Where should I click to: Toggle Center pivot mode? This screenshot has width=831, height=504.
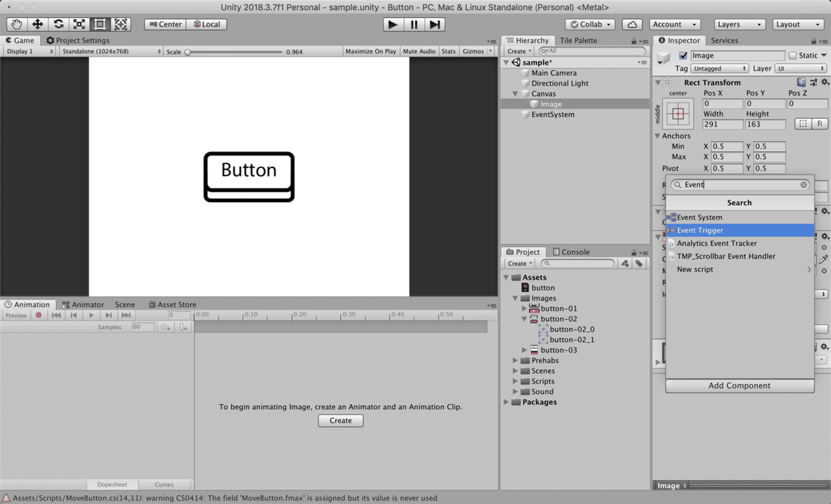165,24
